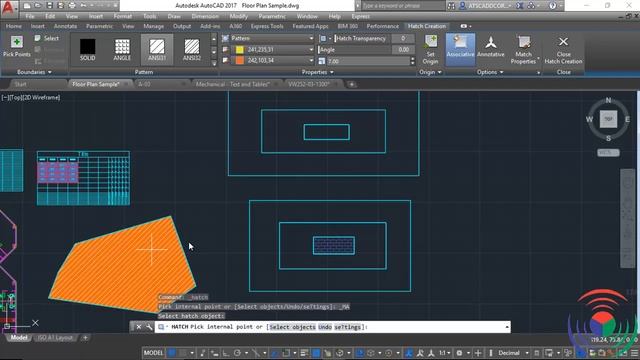Screen dimensions: 640x360
Task: Expand the Properties panel
Action: [318, 72]
